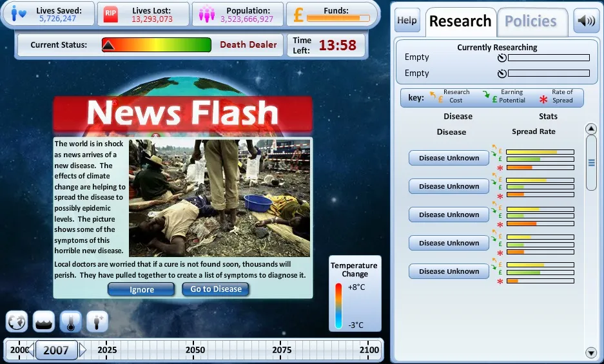Click first disease's yellow research cost bar

pyautogui.click(x=540, y=152)
